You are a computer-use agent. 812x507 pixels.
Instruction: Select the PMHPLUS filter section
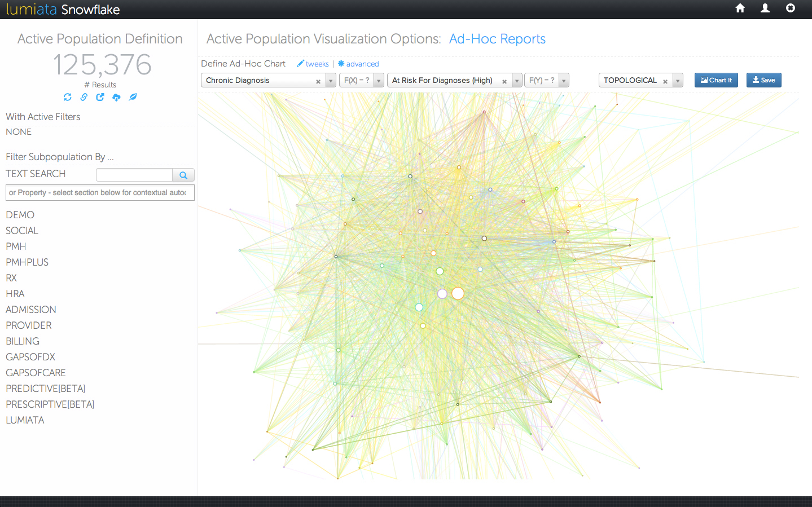coord(27,262)
